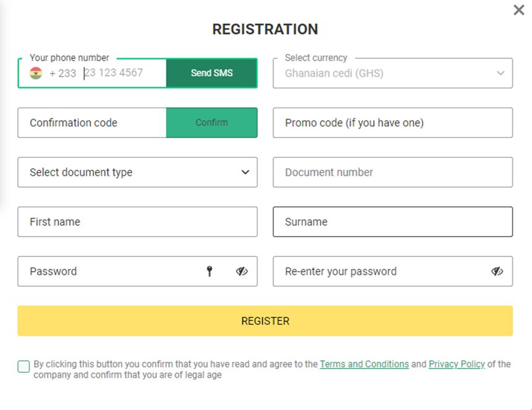Expand the document type chevron
The height and width of the screenshot is (410, 532).
tap(244, 172)
